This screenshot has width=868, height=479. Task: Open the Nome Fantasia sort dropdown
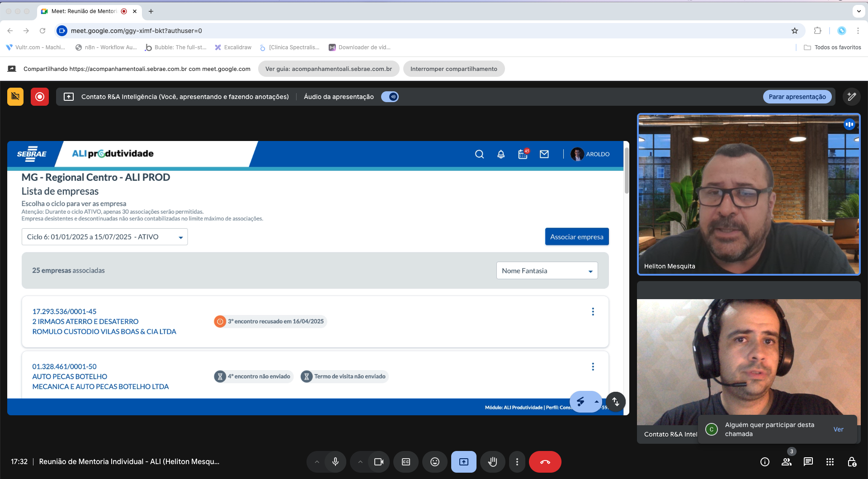[547, 271]
